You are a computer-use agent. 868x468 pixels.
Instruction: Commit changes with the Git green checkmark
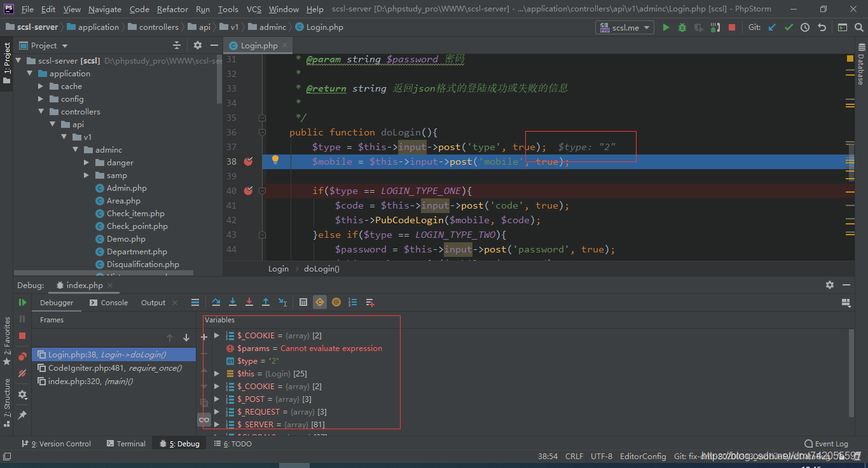tap(789, 27)
